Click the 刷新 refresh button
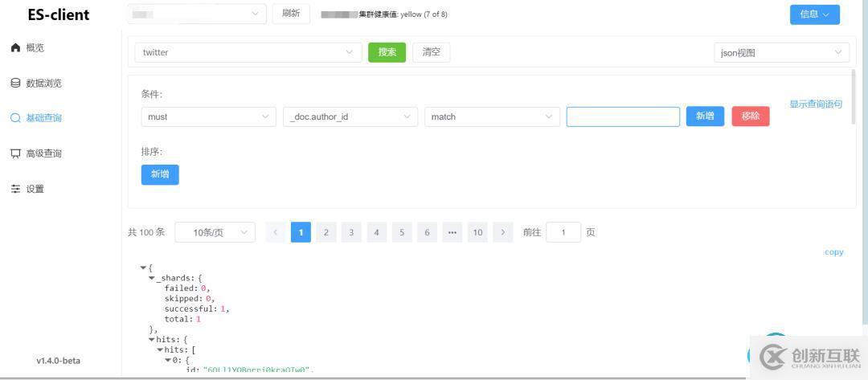The width and height of the screenshot is (868, 380). 291,14
